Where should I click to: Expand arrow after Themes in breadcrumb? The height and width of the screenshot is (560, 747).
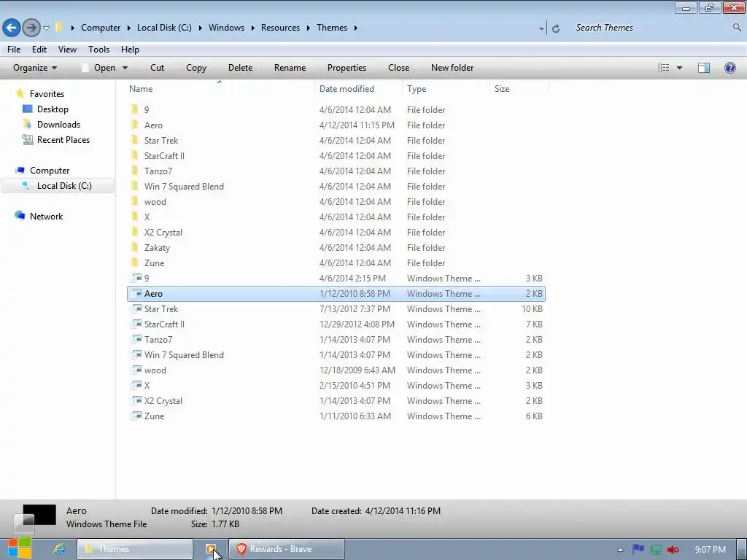tap(355, 28)
